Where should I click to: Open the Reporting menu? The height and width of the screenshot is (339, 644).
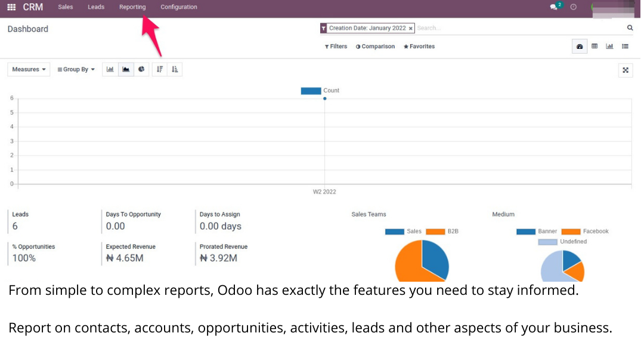click(x=132, y=7)
